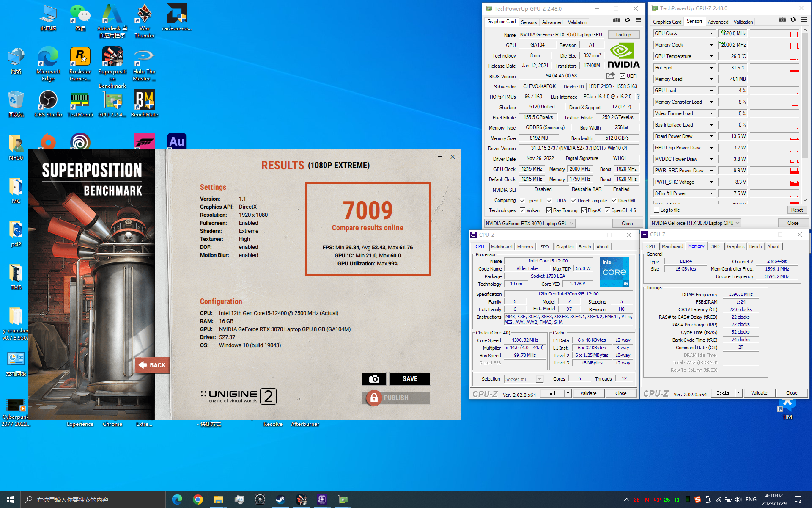
Task: Toggle the CUDA checkbox
Action: click(549, 201)
